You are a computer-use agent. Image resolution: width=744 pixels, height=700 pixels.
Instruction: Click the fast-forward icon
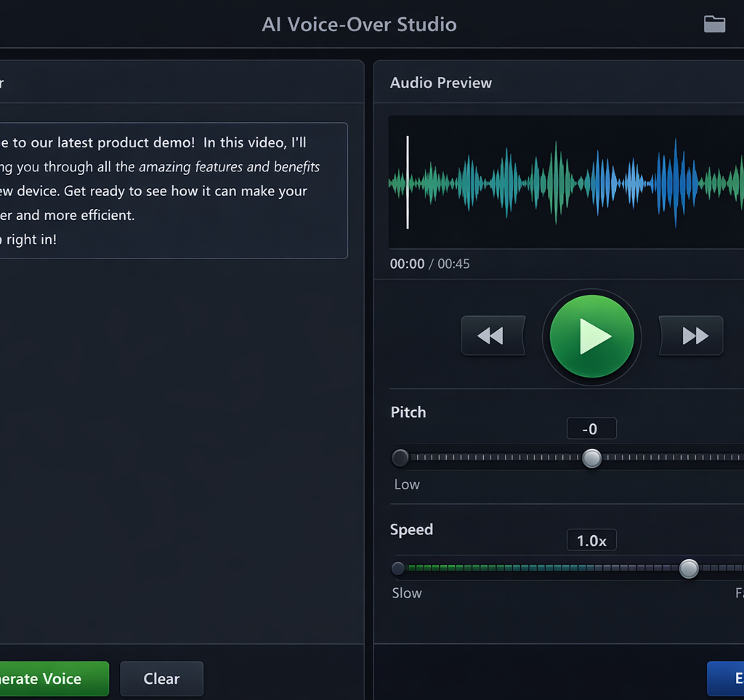coord(690,335)
